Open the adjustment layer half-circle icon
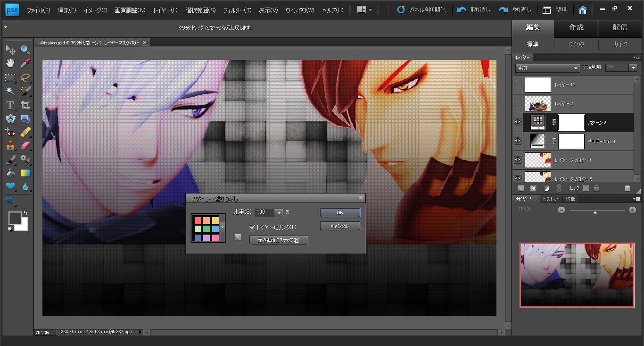The width and height of the screenshot is (644, 346). [547, 188]
